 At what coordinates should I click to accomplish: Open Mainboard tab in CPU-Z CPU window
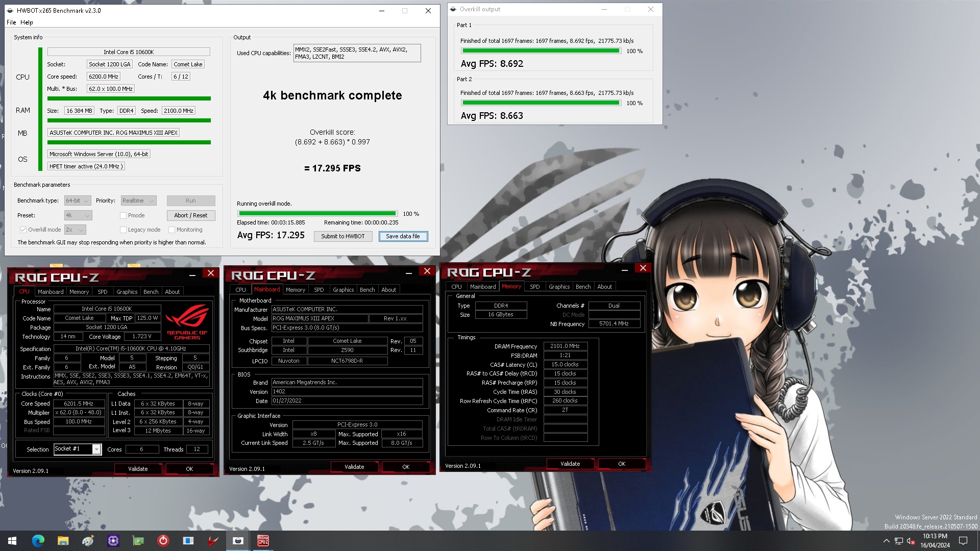coord(51,292)
